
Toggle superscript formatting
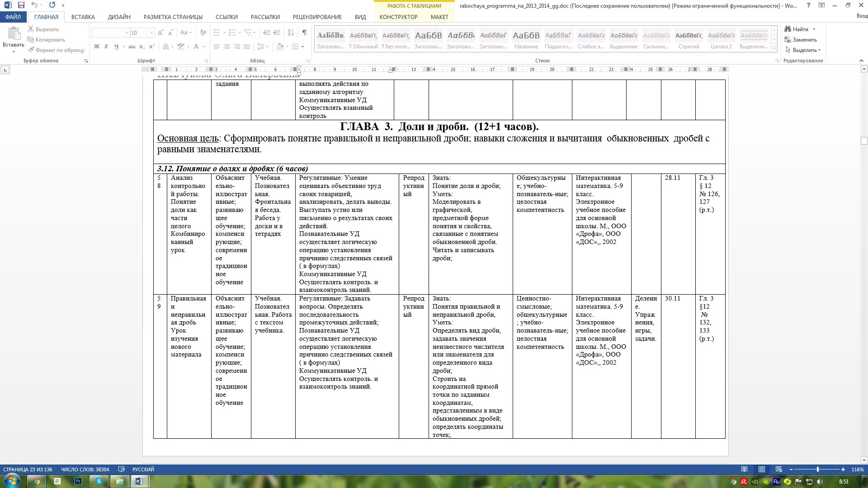[x=152, y=47]
